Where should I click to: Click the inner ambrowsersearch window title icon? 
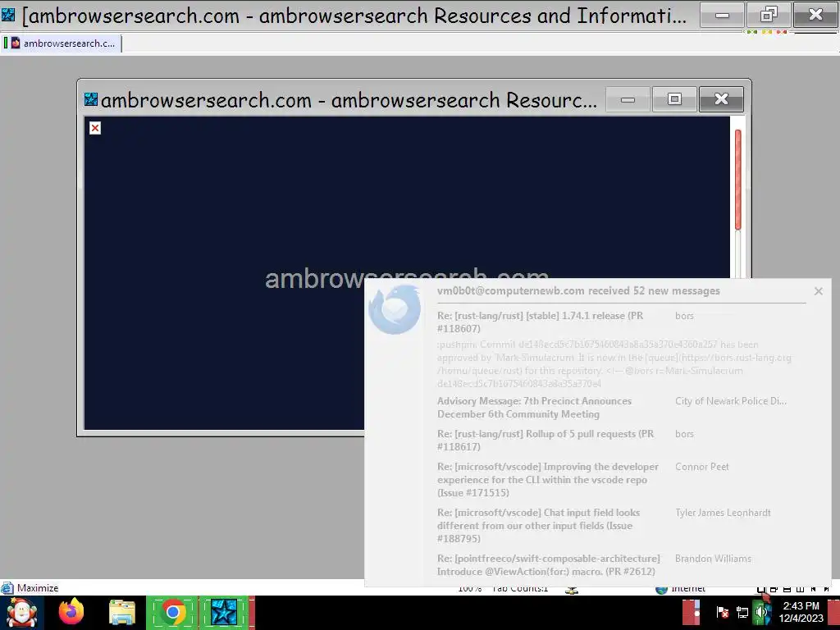[91, 99]
